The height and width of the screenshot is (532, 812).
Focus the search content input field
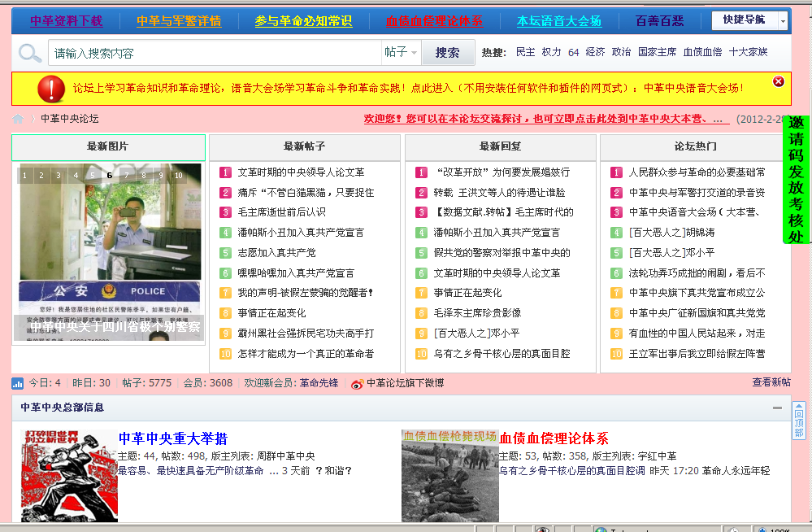point(215,53)
